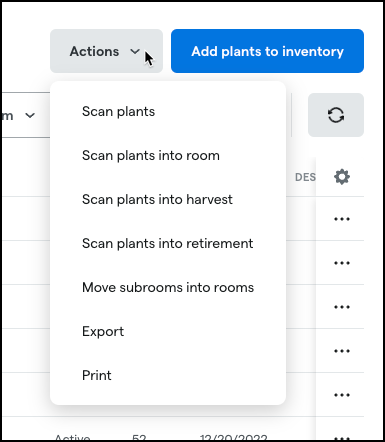Screen dimensions: 385x442
Task: Open the first row's three-dot menu
Action: point(342,219)
